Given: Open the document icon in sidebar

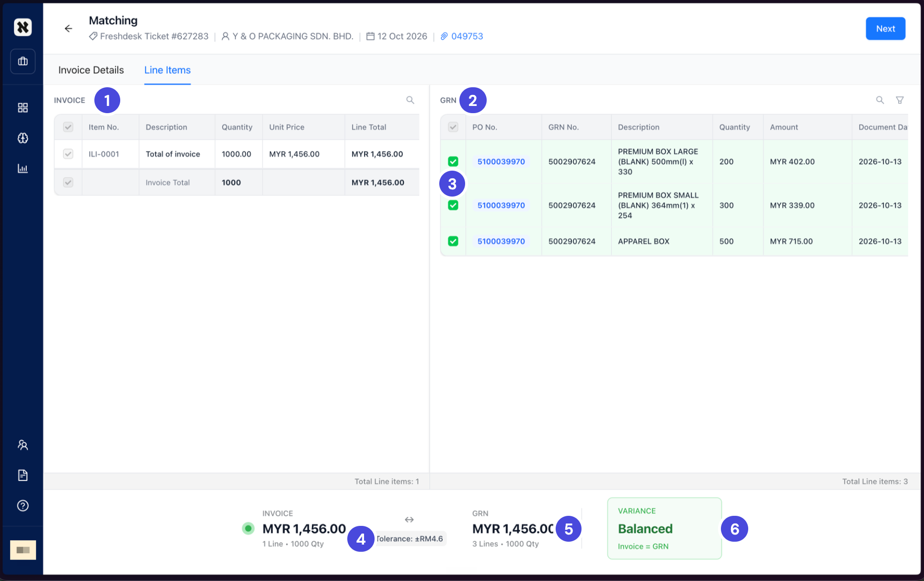Looking at the screenshot, I should (23, 475).
